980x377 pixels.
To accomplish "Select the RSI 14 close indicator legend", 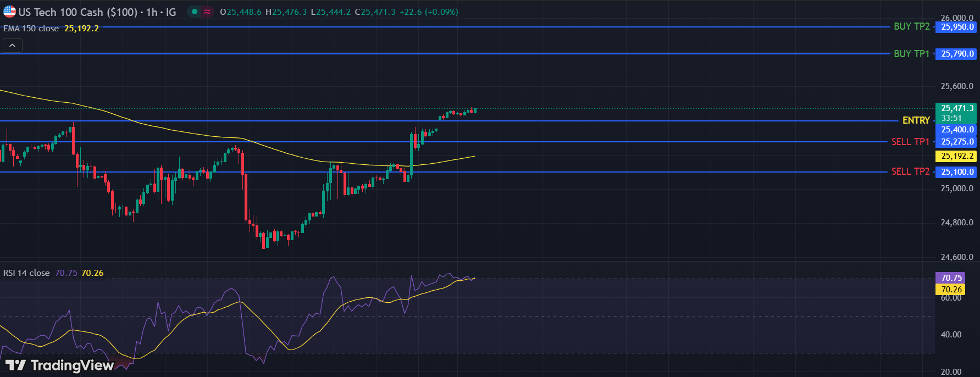I will point(26,273).
